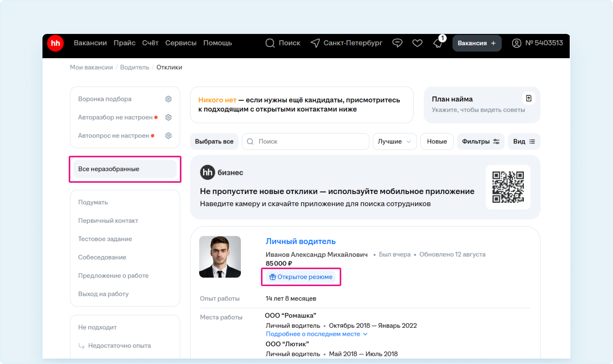Click the 85 000 ₽ salary text

(279, 263)
